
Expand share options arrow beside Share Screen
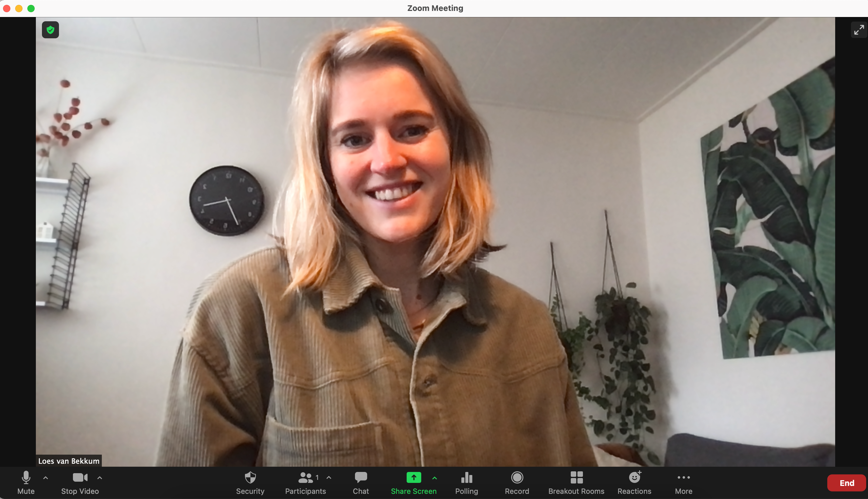pos(435,478)
